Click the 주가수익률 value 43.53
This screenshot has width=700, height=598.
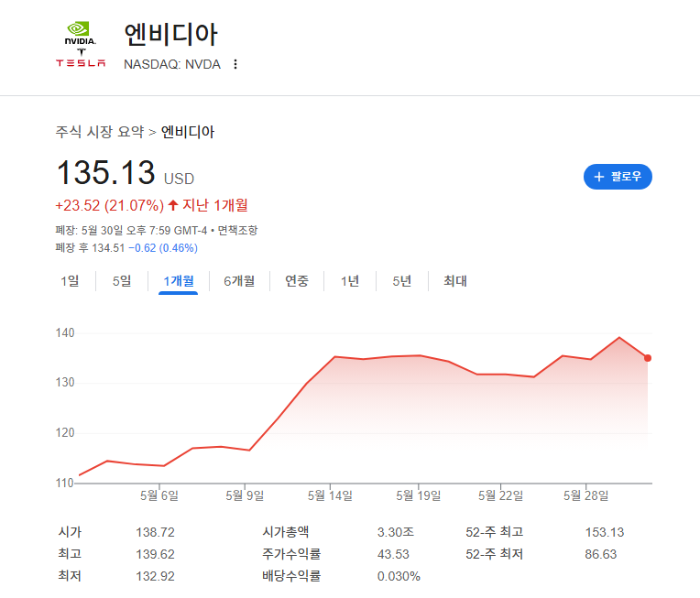click(x=393, y=554)
